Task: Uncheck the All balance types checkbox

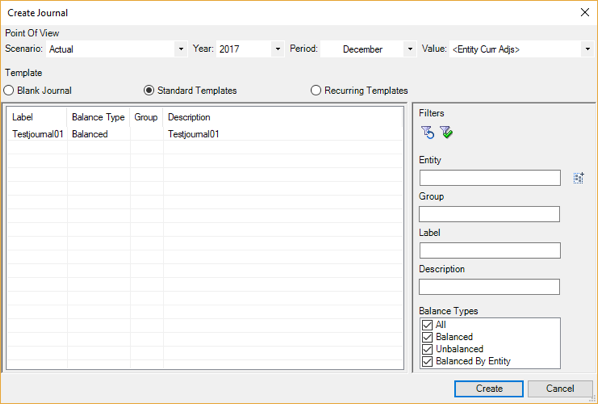Action: (x=428, y=325)
